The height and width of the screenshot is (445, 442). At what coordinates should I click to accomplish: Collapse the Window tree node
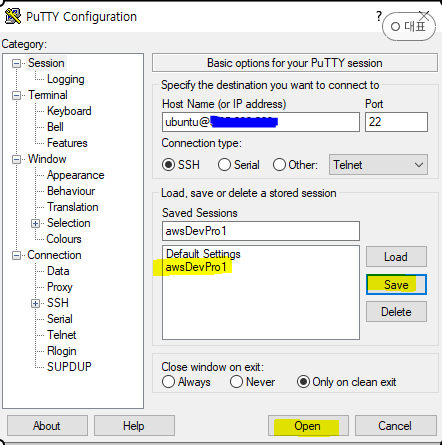click(x=16, y=159)
